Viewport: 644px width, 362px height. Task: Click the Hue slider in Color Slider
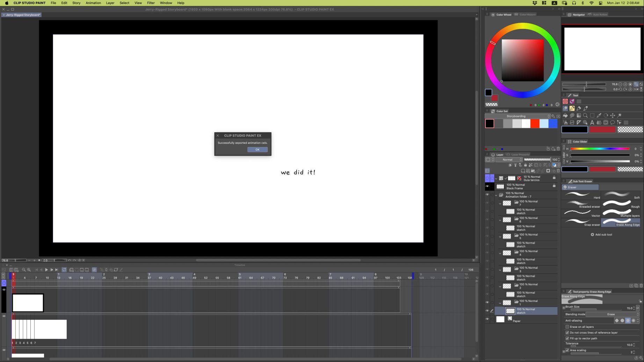pos(600,149)
